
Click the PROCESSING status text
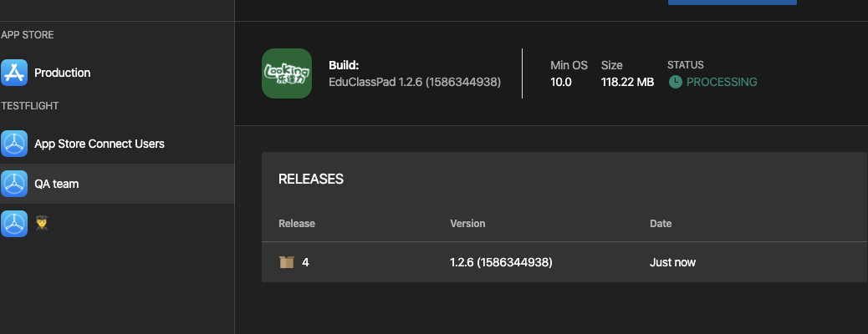click(x=721, y=82)
